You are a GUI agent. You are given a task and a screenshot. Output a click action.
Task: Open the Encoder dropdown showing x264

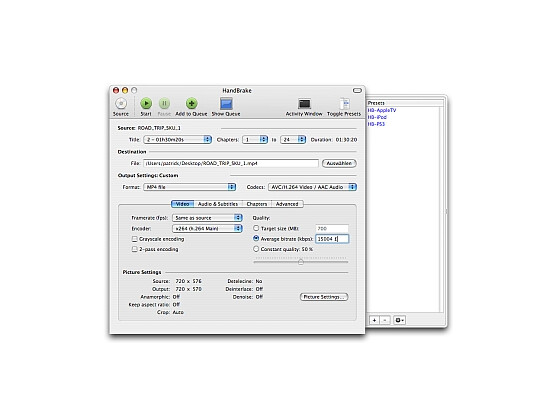click(x=207, y=228)
